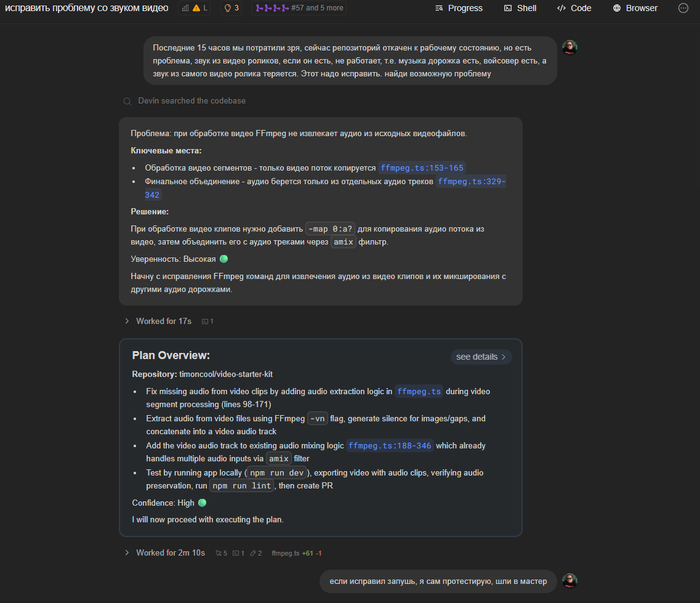The height and width of the screenshot is (603, 700).
Task: Click the '#57 and 5 more' link
Action: pos(317,8)
